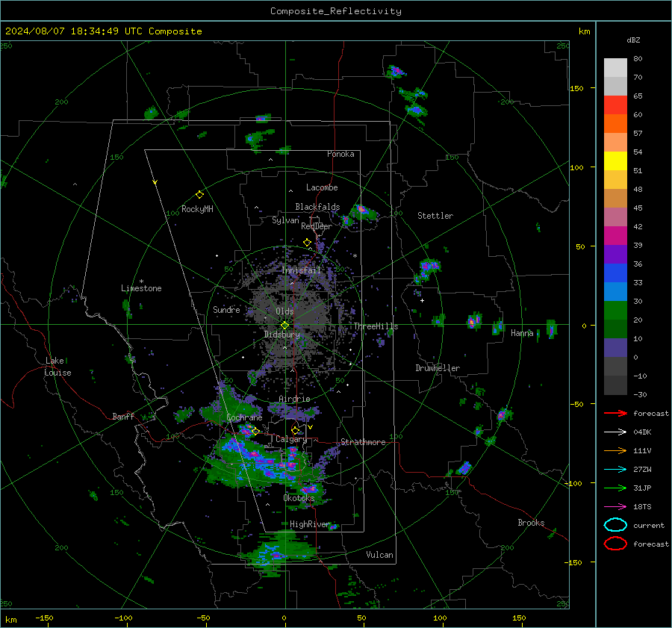Click the Lake Louise label

pyautogui.click(x=57, y=367)
